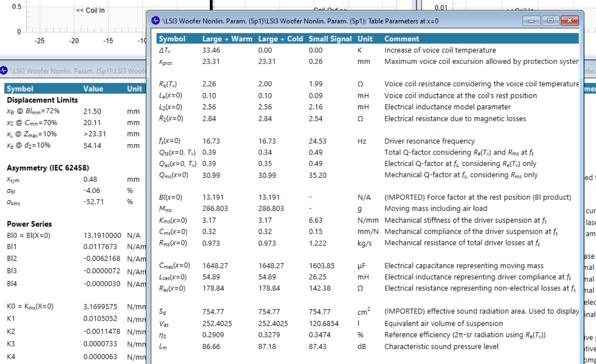Select Bl2 value -0.0062168

point(101,259)
